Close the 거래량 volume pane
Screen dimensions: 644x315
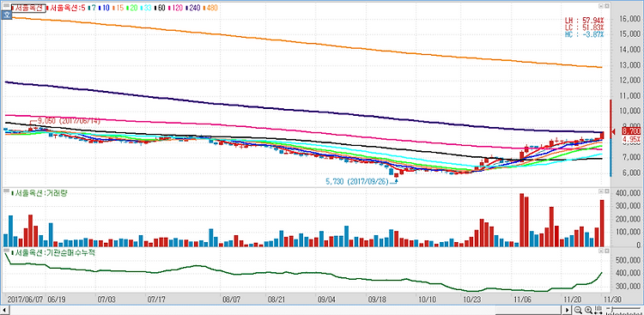(x=606, y=191)
